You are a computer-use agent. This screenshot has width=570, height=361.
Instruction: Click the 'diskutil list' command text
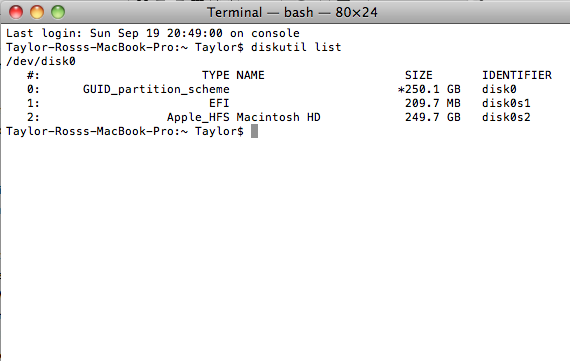pos(296,47)
